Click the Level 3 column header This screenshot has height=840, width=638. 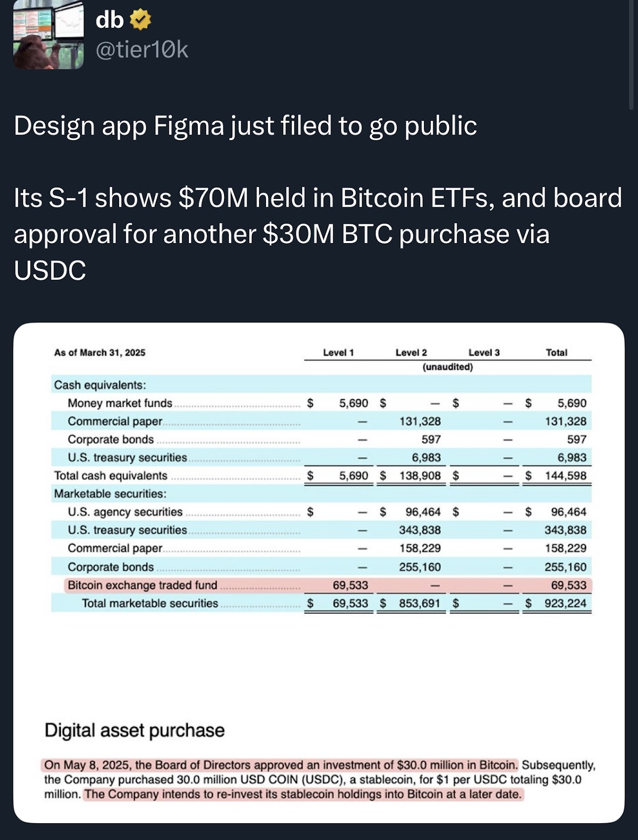coord(483,353)
